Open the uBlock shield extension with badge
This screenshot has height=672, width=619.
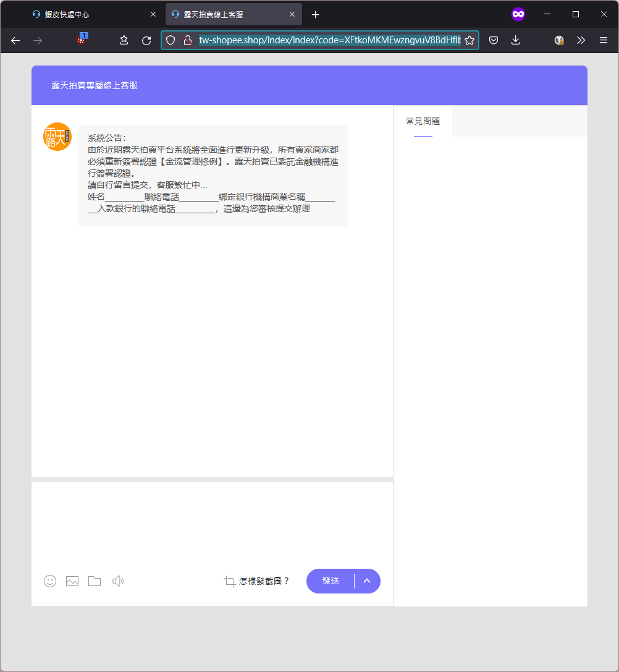pyautogui.click(x=81, y=40)
